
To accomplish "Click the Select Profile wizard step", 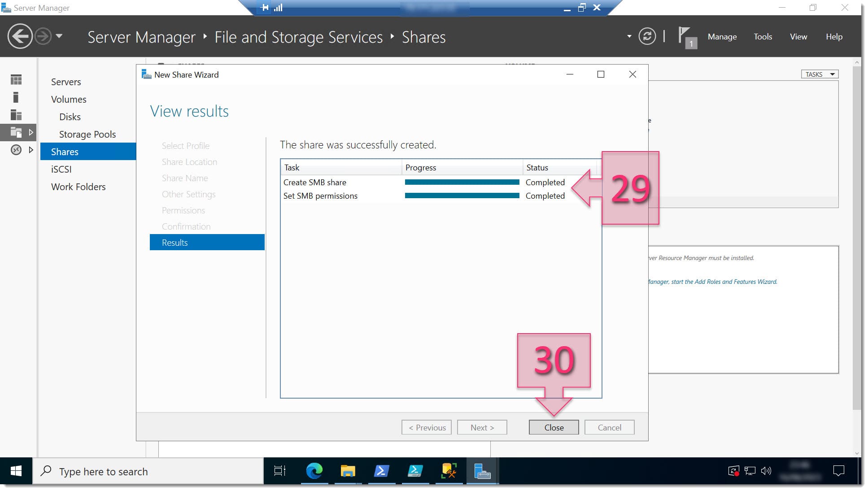I will [x=186, y=146].
